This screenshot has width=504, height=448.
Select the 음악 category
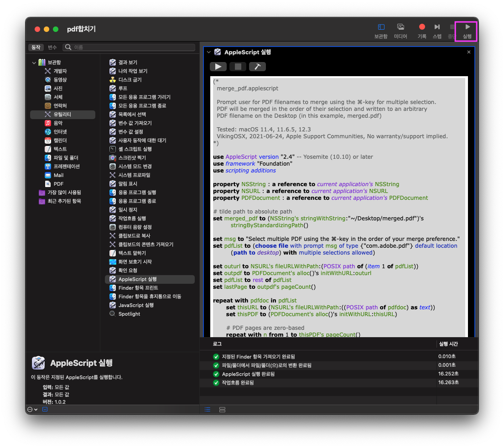coord(58,123)
